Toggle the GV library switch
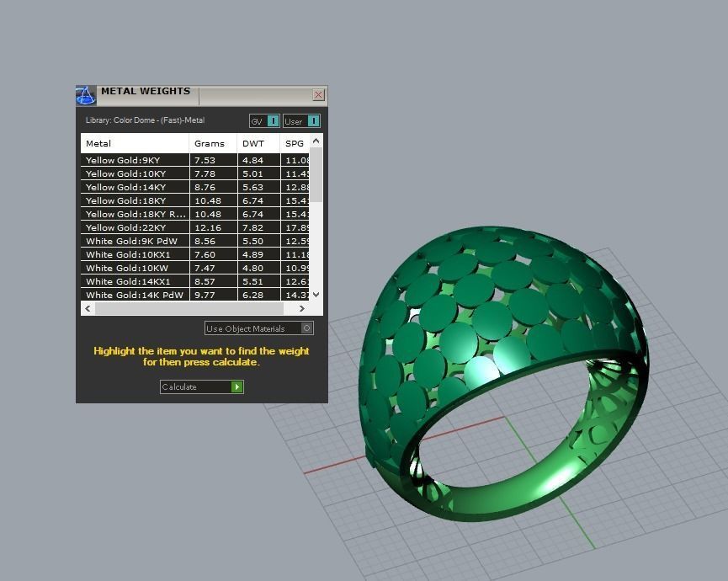This screenshot has height=581, width=728. coord(264,121)
